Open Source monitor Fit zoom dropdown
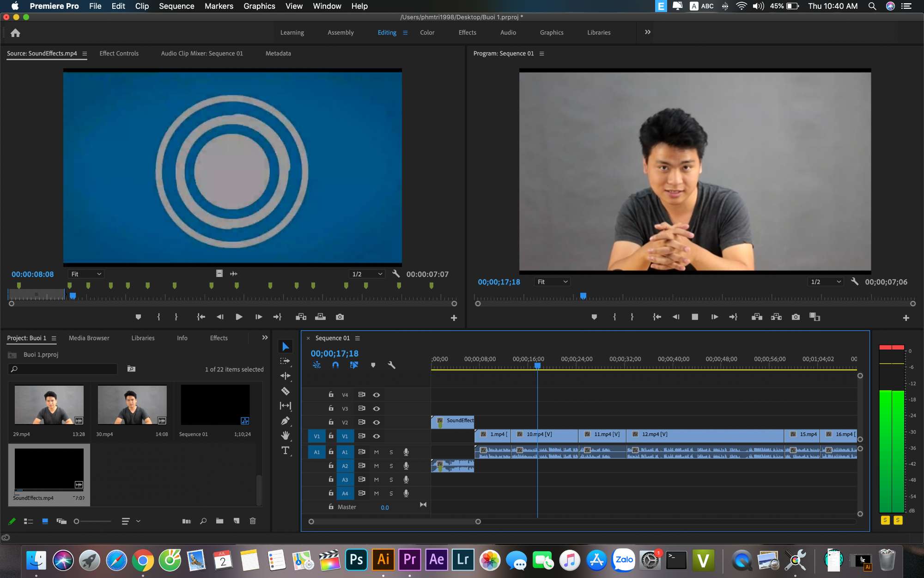 pos(86,274)
